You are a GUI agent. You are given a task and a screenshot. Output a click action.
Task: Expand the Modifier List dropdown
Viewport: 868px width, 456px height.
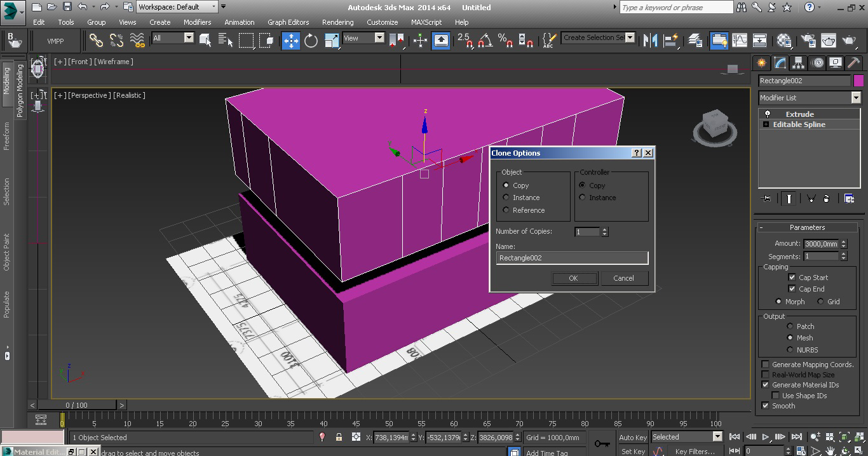pos(855,98)
